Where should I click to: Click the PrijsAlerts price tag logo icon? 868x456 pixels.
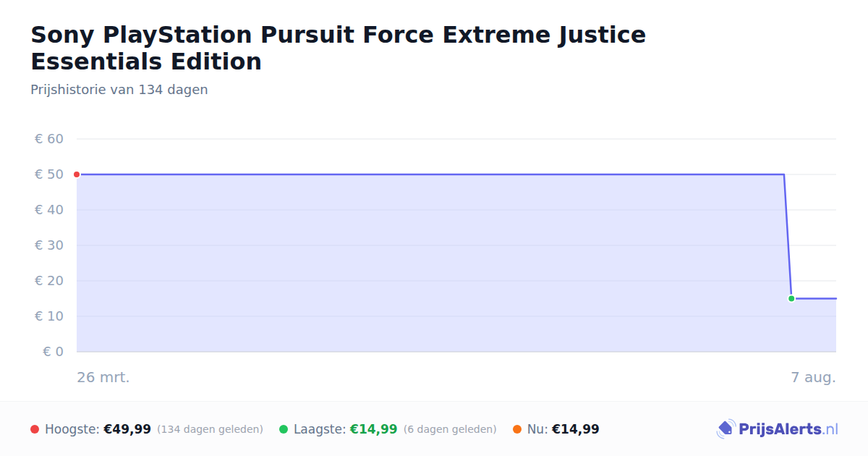pyautogui.click(x=726, y=429)
